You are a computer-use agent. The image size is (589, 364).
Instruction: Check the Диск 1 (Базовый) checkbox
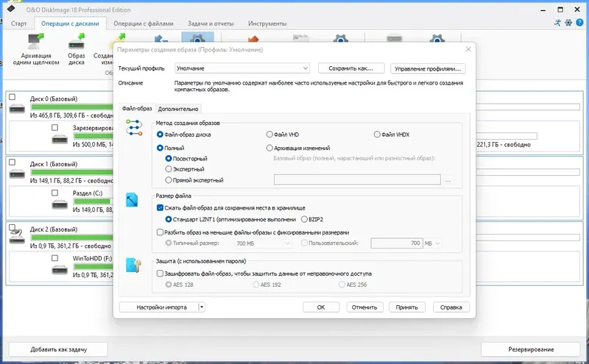click(12, 162)
